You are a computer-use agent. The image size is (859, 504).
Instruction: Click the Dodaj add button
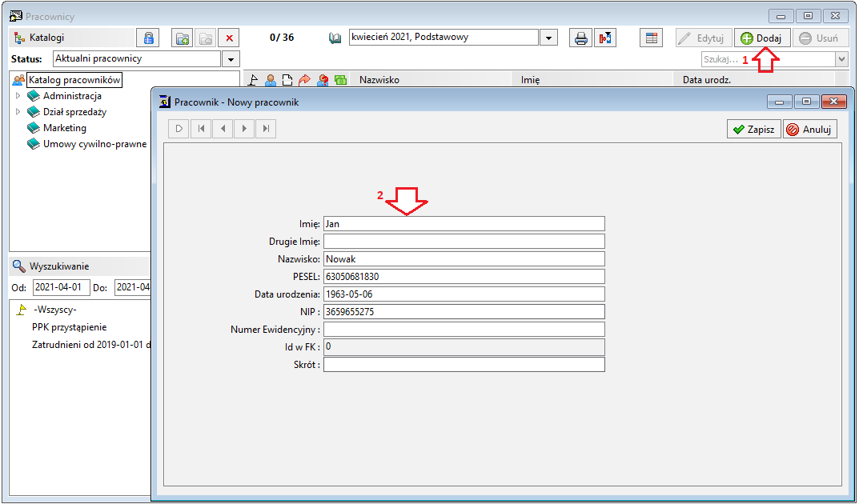[762, 38]
